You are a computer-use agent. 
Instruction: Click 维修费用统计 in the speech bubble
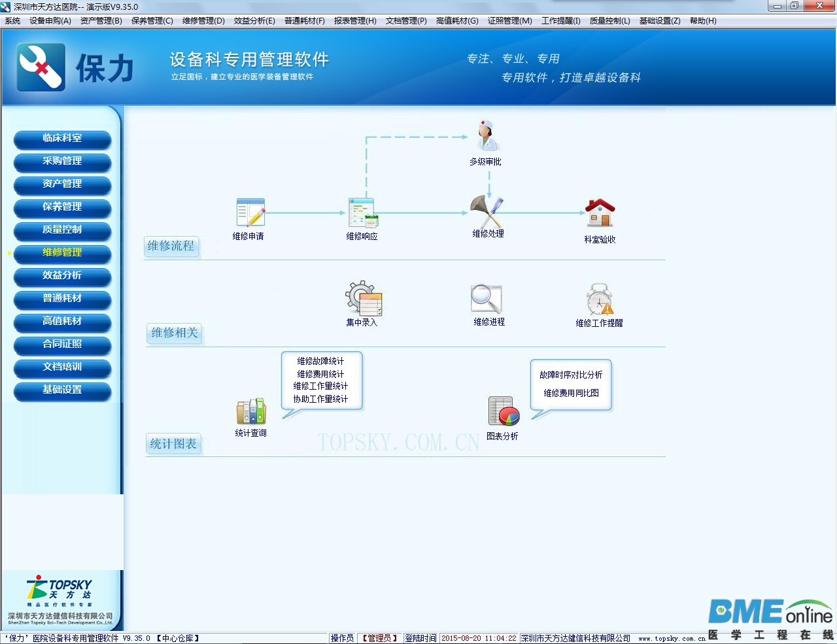[320, 373]
